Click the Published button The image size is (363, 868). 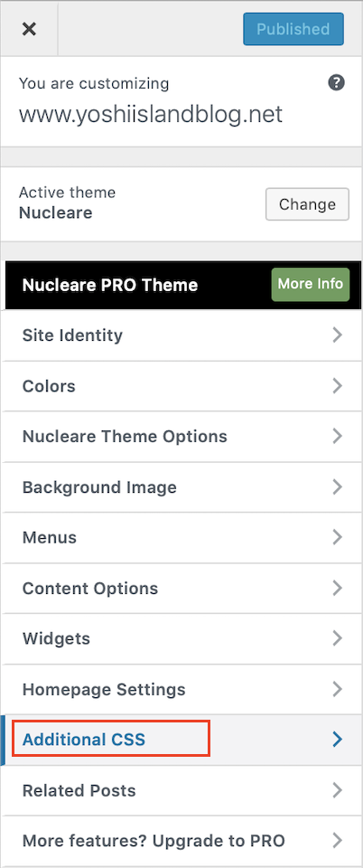point(293,29)
